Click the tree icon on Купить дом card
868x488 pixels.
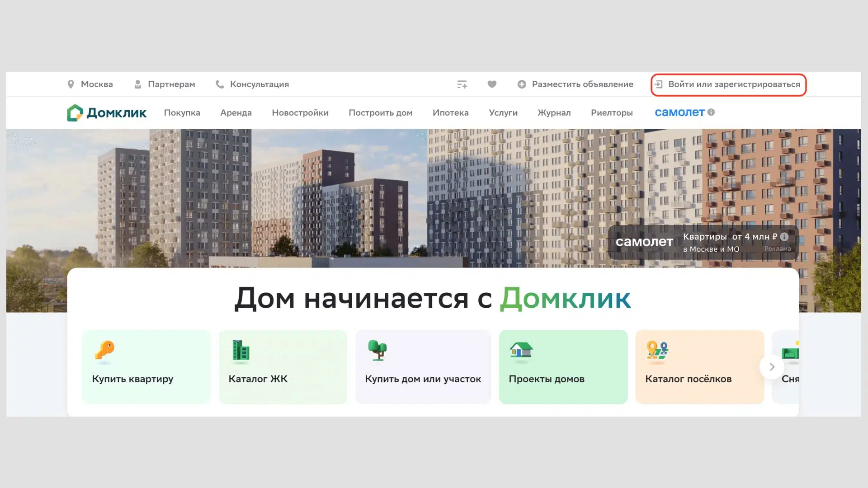[x=377, y=351]
